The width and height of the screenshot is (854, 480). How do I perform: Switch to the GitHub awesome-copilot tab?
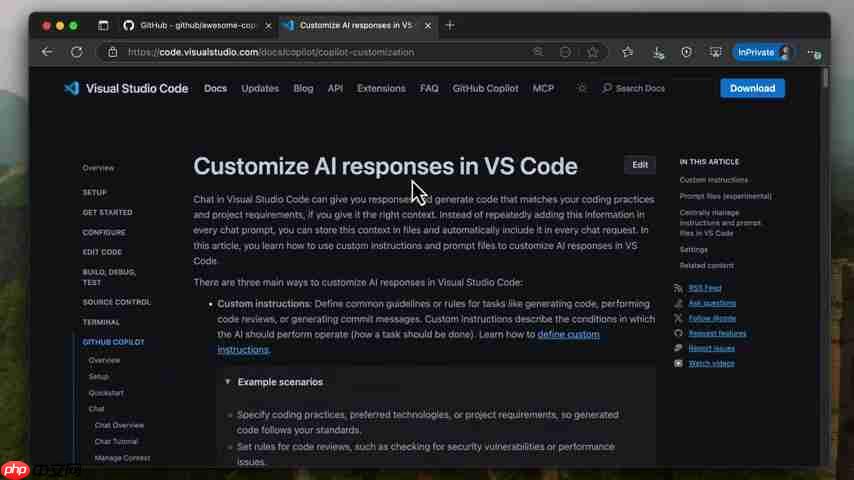pos(198,26)
